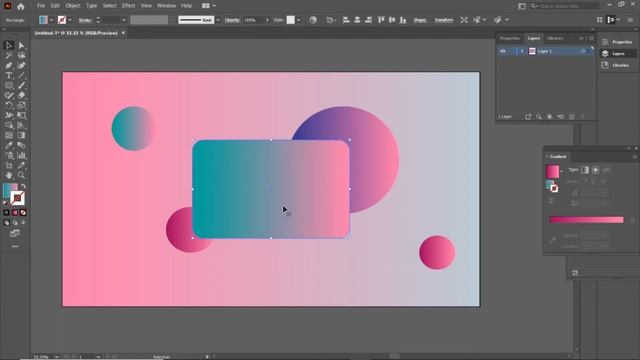Open gradient preset dropdown arrow
This screenshot has width=640, height=360.
[562, 171]
